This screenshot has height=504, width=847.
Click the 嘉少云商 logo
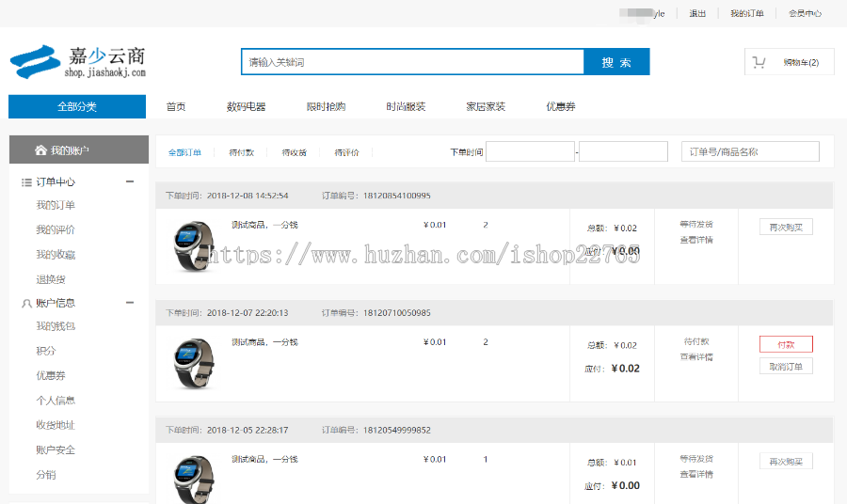(78, 61)
